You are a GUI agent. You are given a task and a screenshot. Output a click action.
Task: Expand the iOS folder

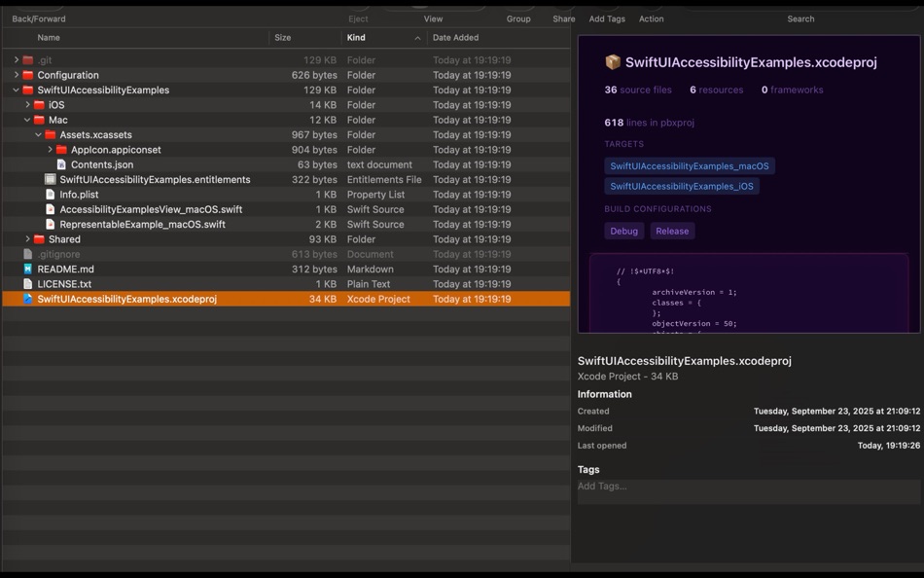click(26, 104)
